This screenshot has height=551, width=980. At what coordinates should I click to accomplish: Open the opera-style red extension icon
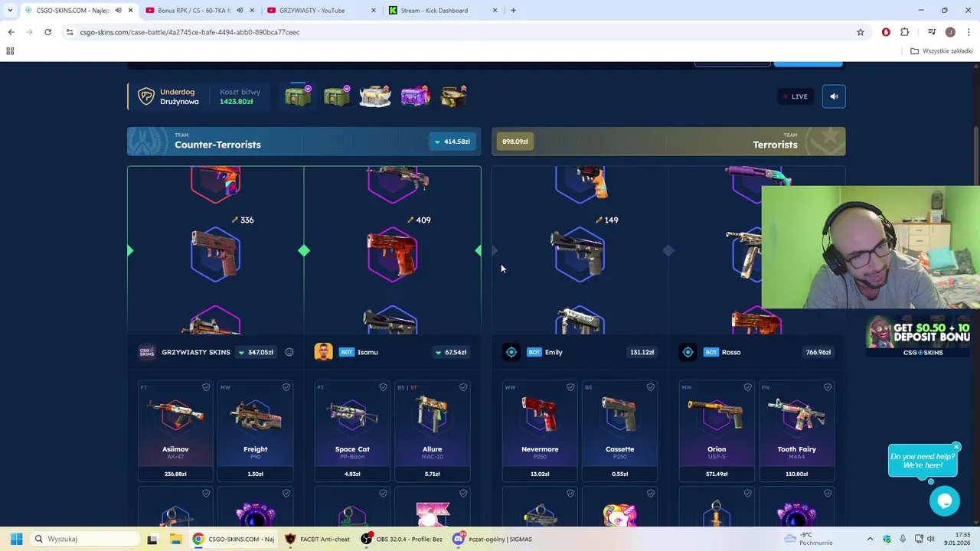886,32
